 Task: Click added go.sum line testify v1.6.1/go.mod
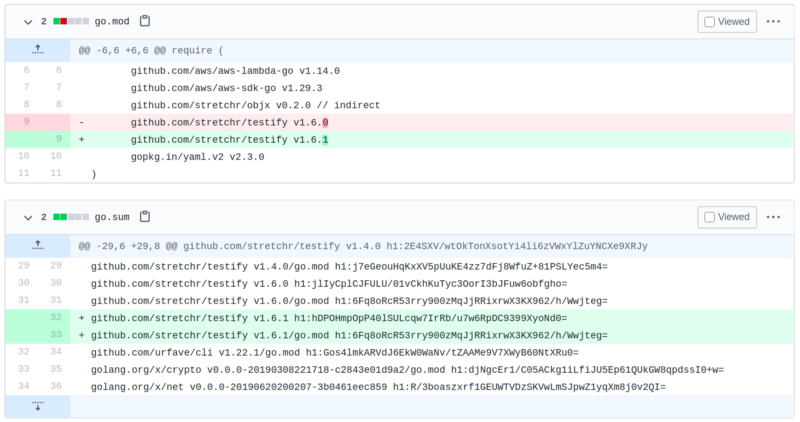pos(400,335)
